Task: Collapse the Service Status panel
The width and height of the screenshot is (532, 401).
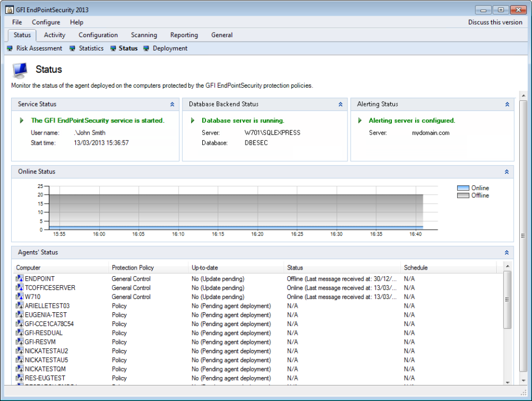Action: (x=172, y=104)
